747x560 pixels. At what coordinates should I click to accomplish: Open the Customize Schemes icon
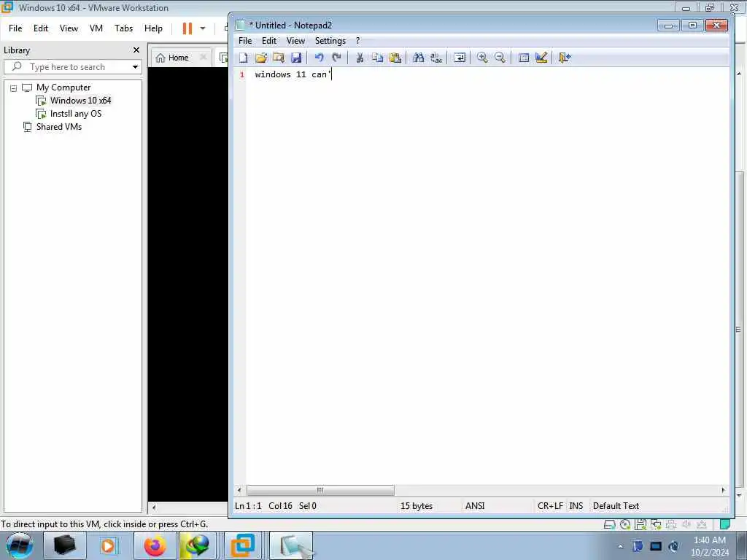pyautogui.click(x=541, y=58)
